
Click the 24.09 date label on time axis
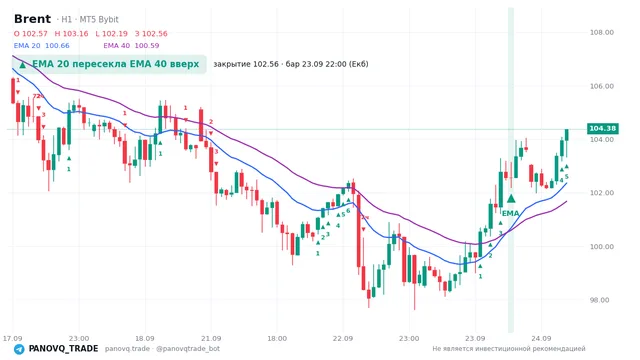tap(541, 338)
